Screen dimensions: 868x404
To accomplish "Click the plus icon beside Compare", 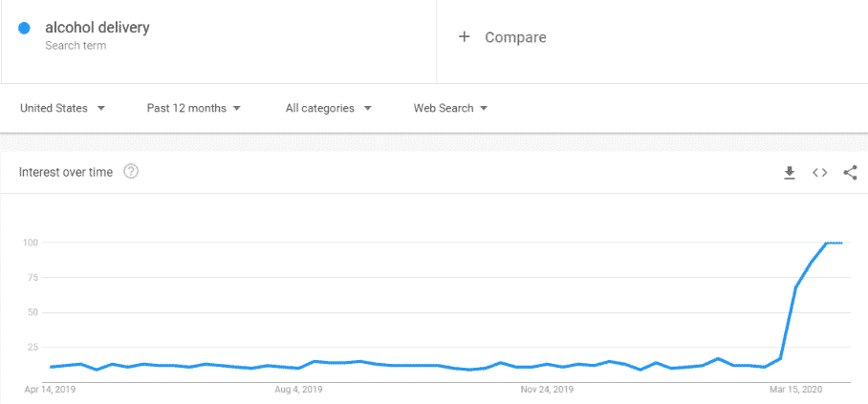I will [x=464, y=37].
